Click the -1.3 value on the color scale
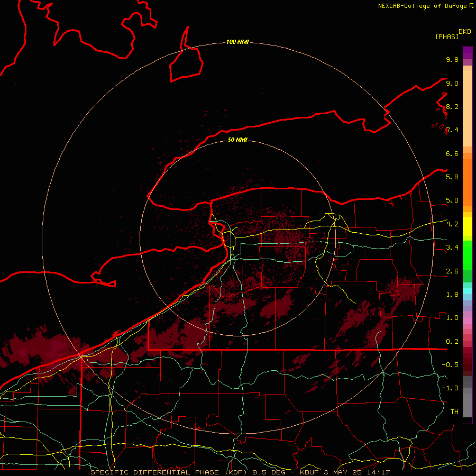Image resolution: width=476 pixels, height=476 pixels. pos(450,388)
